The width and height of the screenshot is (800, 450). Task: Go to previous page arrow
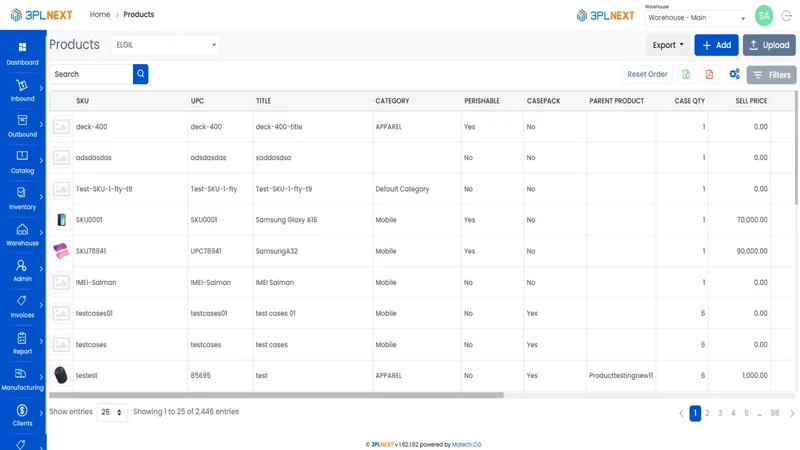coord(681,413)
